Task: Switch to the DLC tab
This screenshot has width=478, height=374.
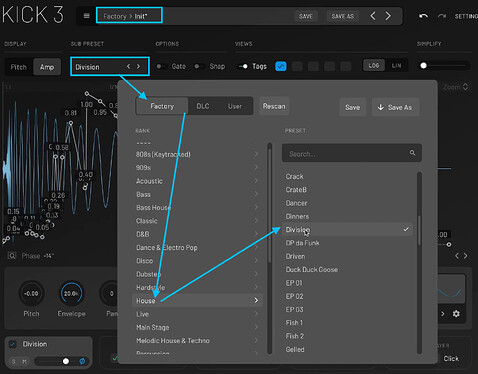Action: coord(203,106)
